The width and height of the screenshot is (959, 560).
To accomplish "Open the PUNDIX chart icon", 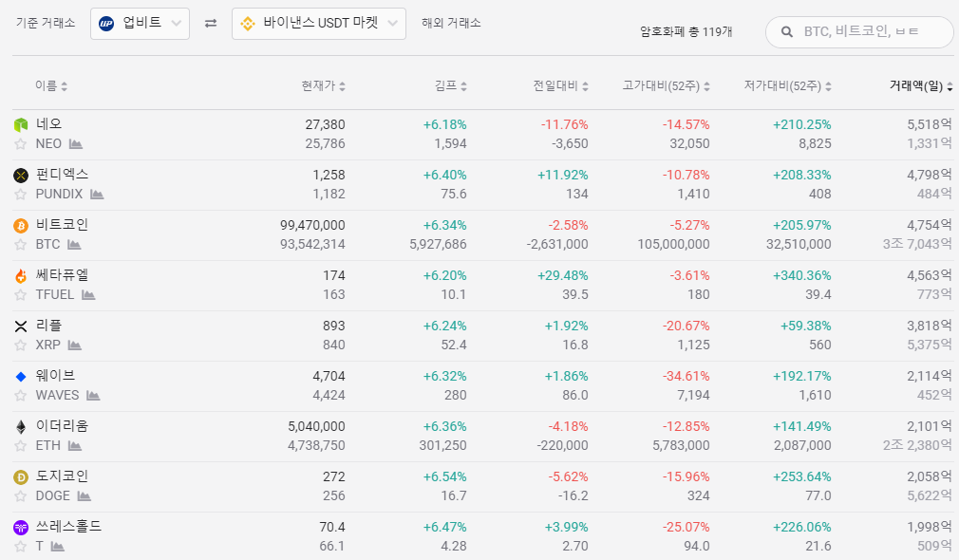I will click(97, 195).
